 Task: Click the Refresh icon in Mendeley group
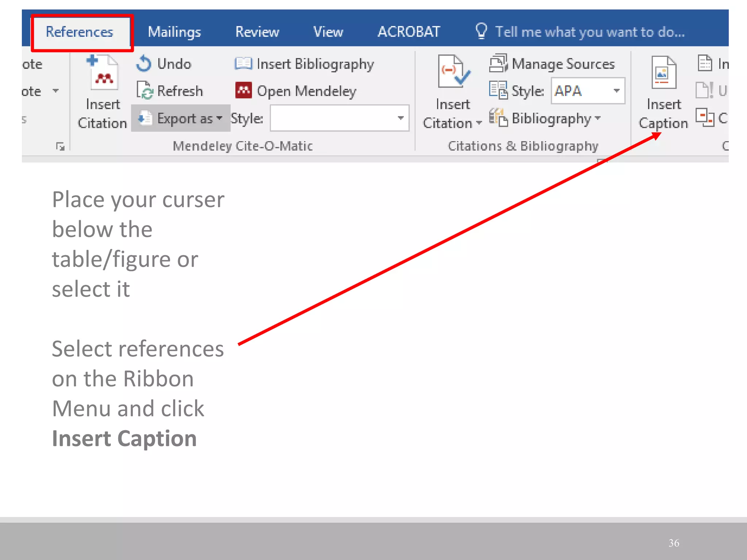[x=144, y=90]
